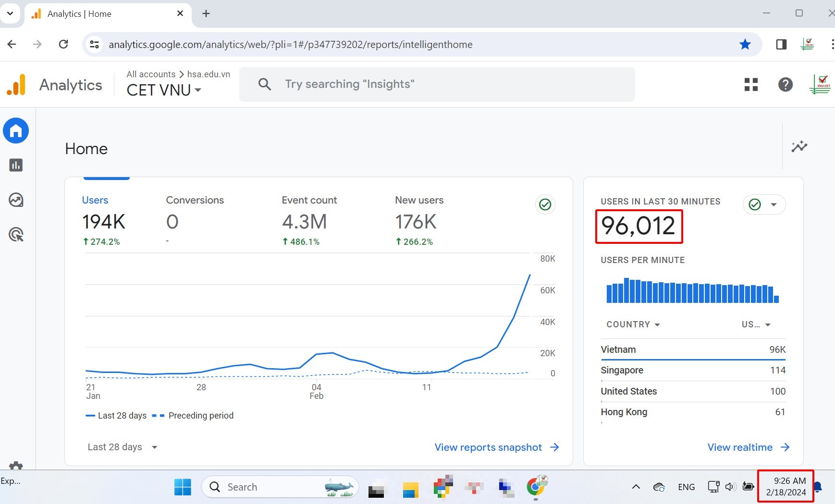835x504 pixels.
Task: Select the New users metric tab
Action: tap(419, 200)
